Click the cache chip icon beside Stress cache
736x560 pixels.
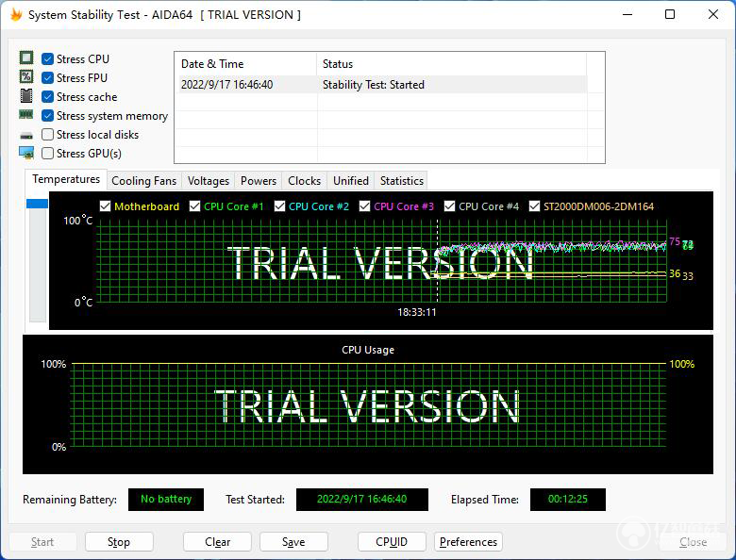(x=26, y=95)
